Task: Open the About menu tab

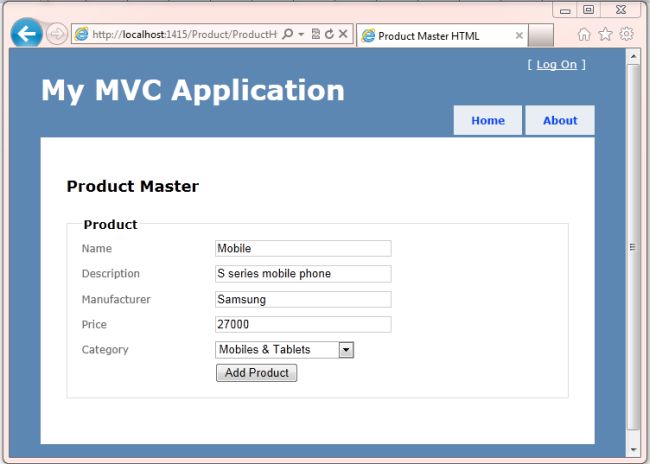Action: point(560,121)
